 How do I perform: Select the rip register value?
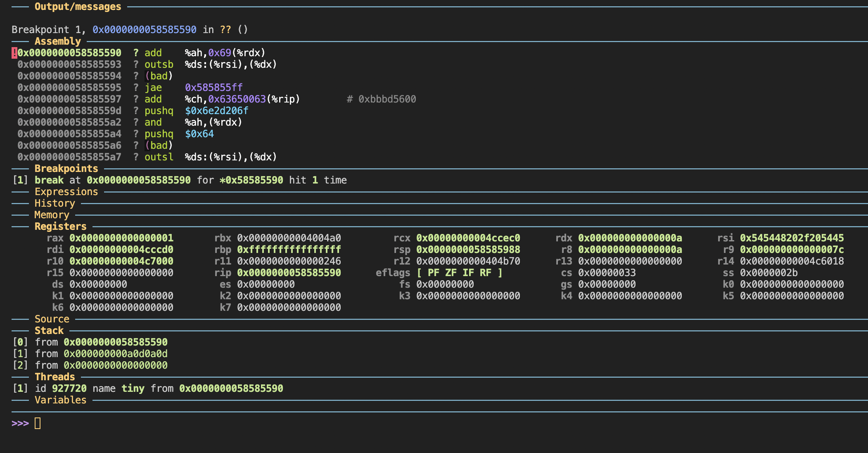point(289,273)
